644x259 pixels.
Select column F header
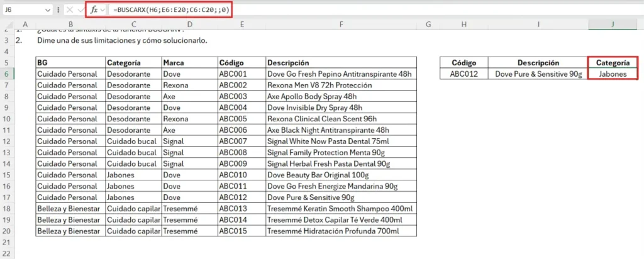tap(341, 25)
